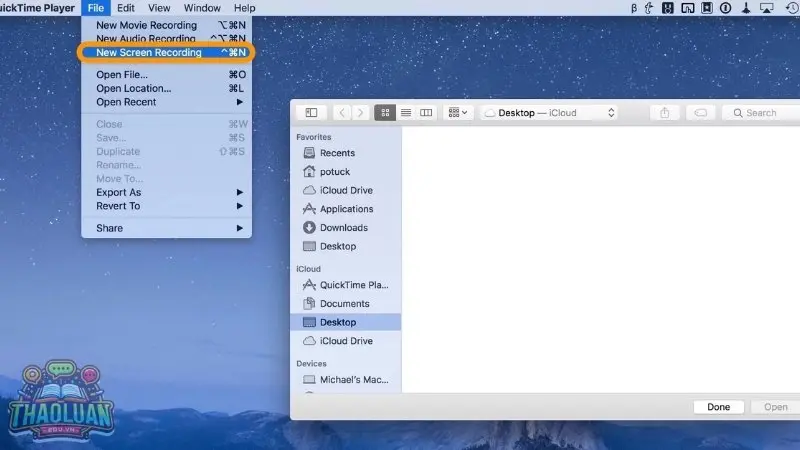Click the Tags toolbar icon

[701, 113]
